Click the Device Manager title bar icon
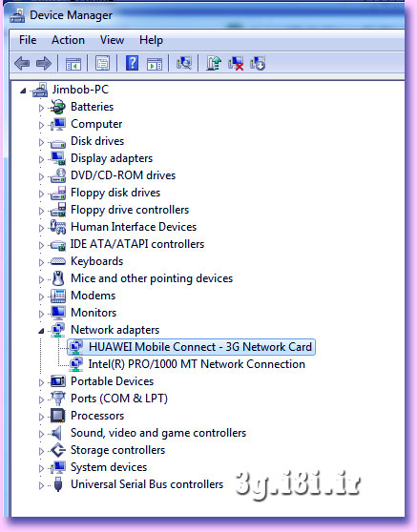Image resolution: width=417 pixels, height=532 pixels. point(17,15)
